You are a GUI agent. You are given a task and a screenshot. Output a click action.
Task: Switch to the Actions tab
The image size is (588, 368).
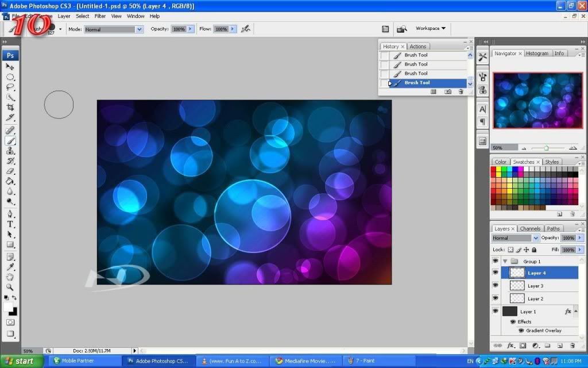tap(418, 47)
